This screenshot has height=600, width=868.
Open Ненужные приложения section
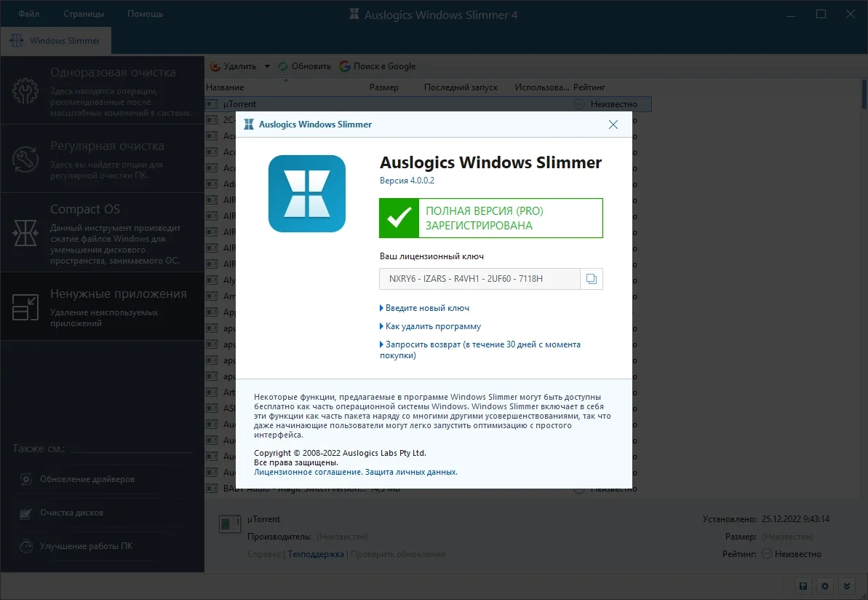click(103, 307)
